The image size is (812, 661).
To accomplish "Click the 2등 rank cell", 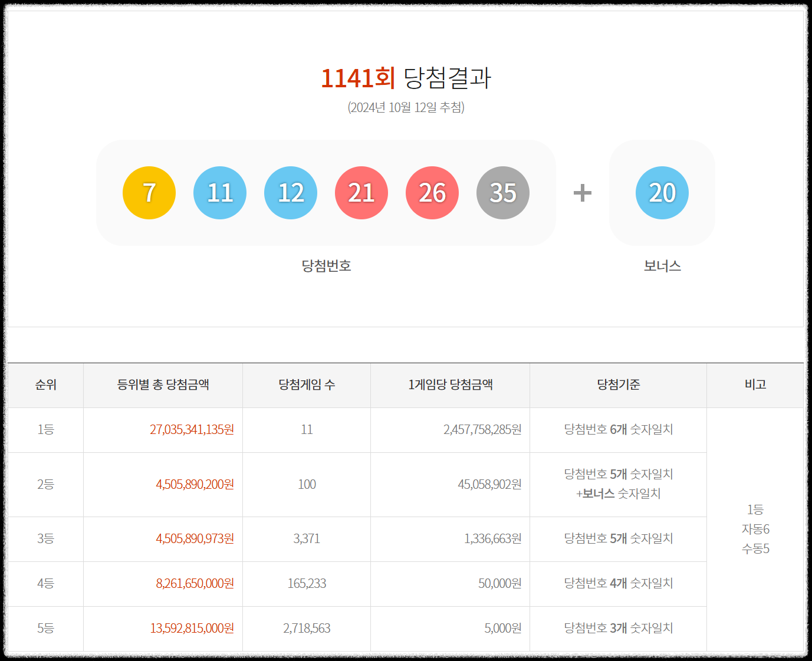I will [x=45, y=485].
